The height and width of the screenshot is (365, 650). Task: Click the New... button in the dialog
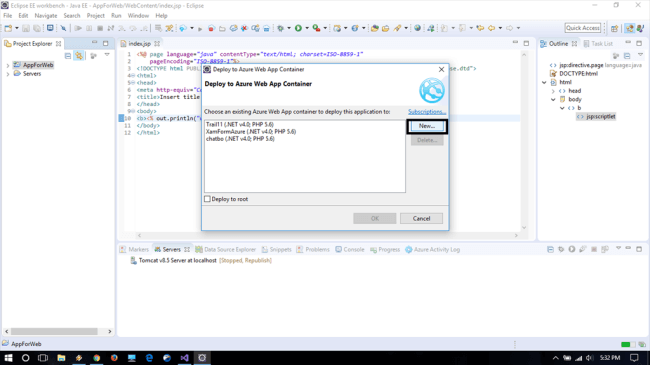(x=427, y=126)
